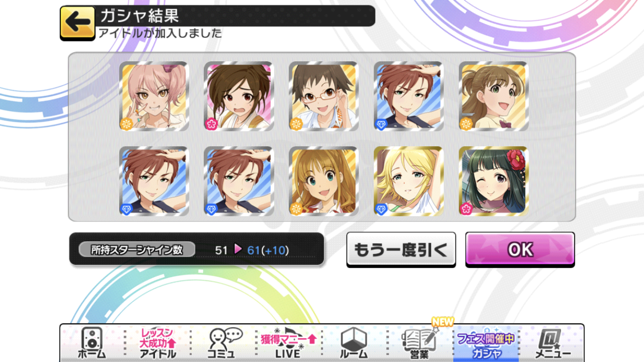Select the first card in bottom row
Image resolution: width=644 pixels, height=362 pixels.
coord(154,181)
